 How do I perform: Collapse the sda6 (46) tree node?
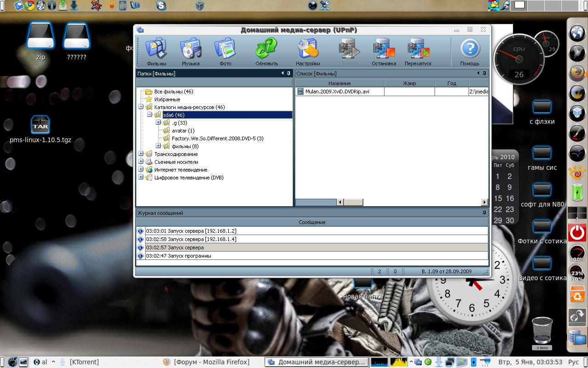point(150,115)
